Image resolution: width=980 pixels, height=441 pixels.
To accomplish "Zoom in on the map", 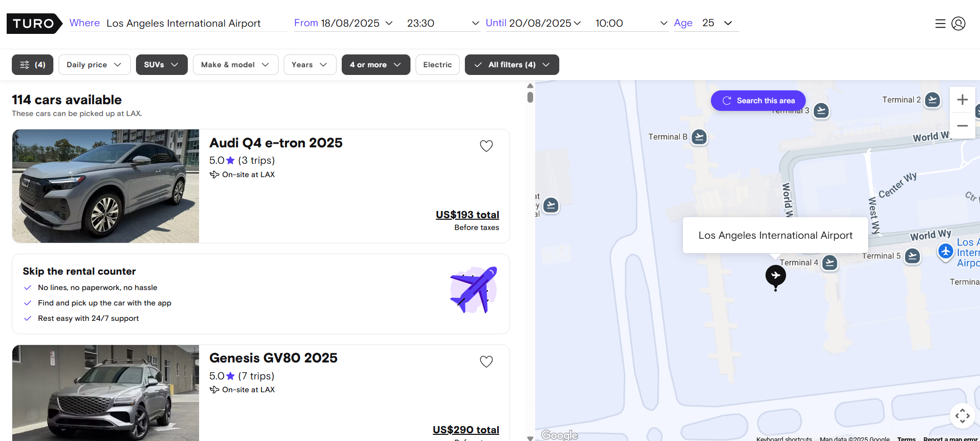I will click(962, 100).
